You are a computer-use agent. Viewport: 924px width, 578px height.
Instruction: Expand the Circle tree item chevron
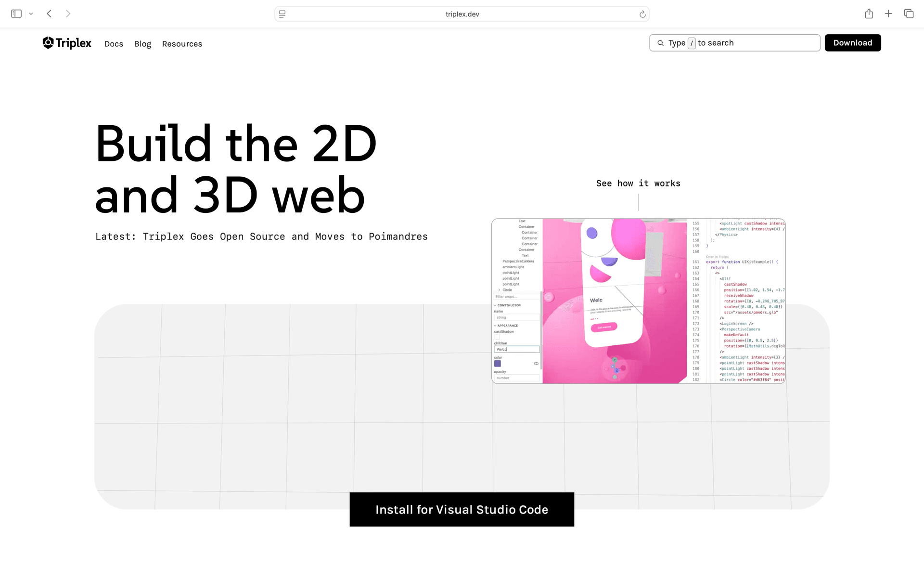(499, 290)
